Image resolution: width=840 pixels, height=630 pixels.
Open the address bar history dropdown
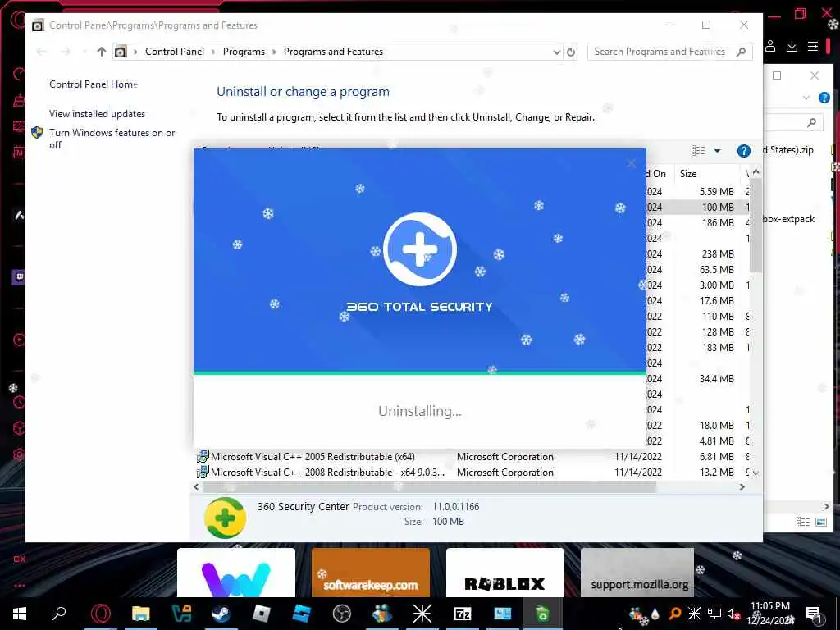[x=557, y=52]
